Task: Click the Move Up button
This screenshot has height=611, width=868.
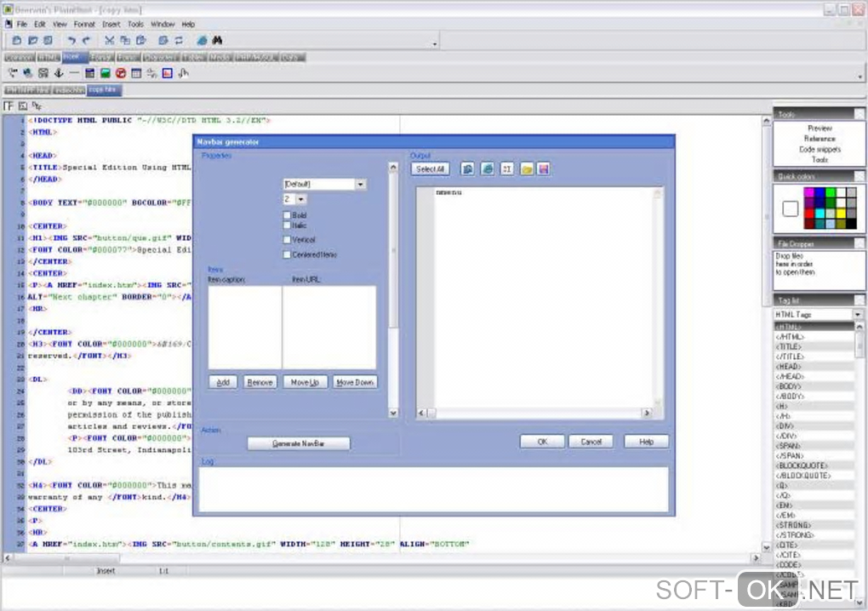Action: click(x=305, y=382)
